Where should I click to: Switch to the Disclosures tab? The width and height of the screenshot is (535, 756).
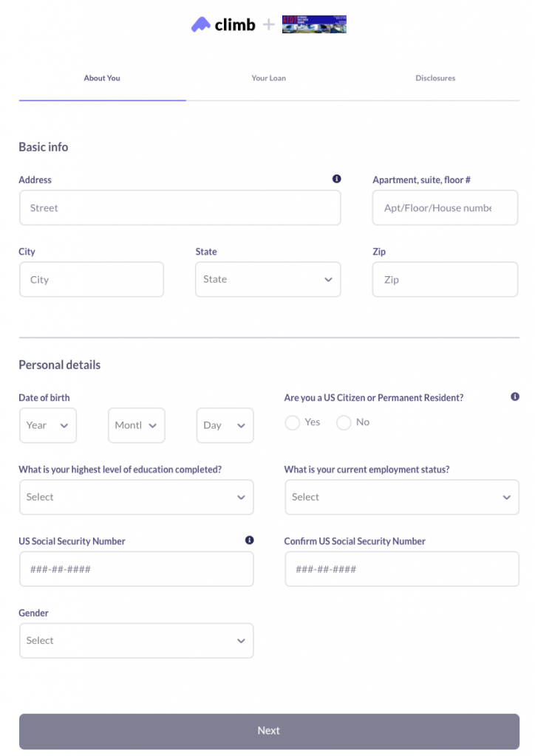pos(435,78)
